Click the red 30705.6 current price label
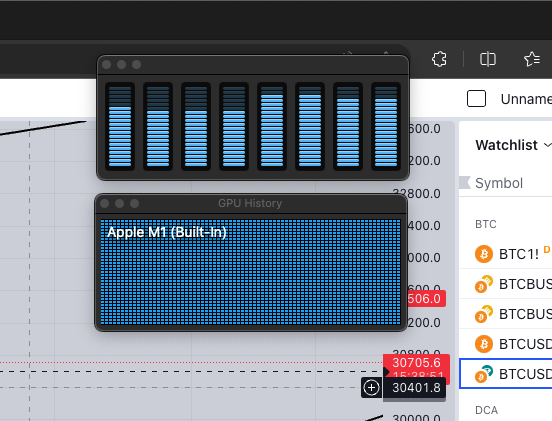The height and width of the screenshot is (421, 552). point(416,363)
